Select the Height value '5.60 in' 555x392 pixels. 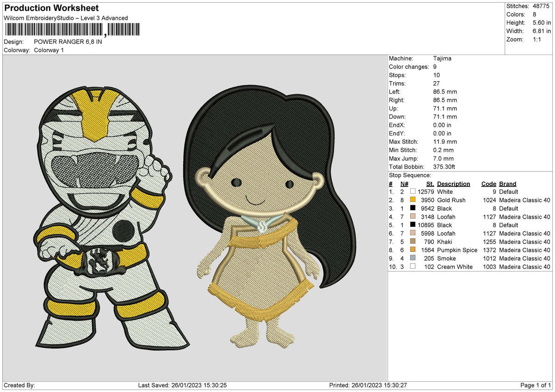542,23
